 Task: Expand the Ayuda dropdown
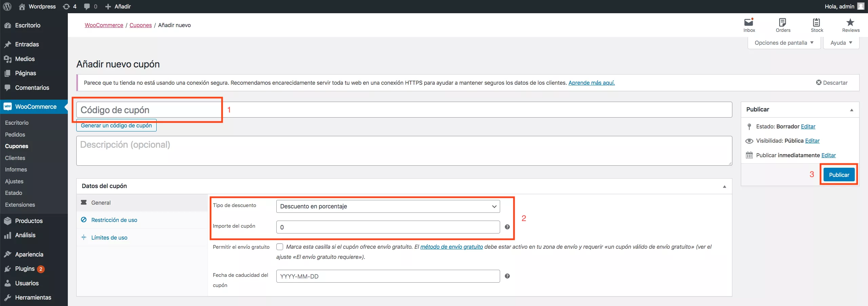pos(841,43)
